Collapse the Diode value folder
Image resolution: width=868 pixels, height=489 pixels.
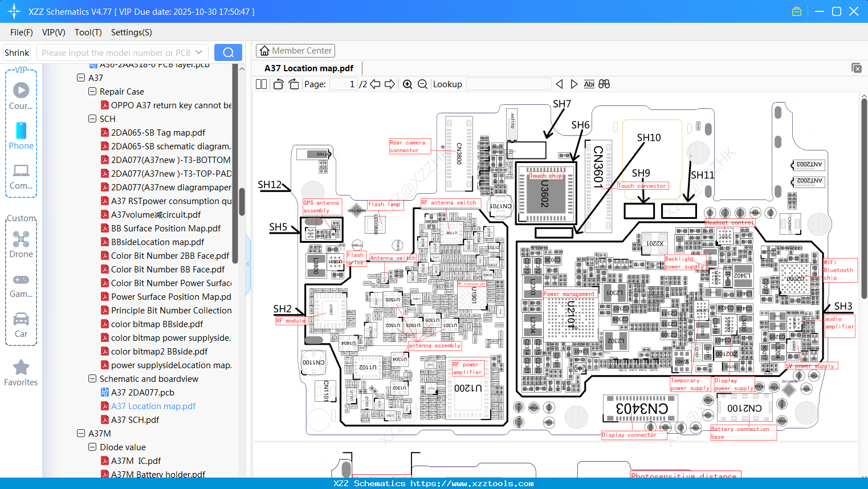click(x=92, y=447)
